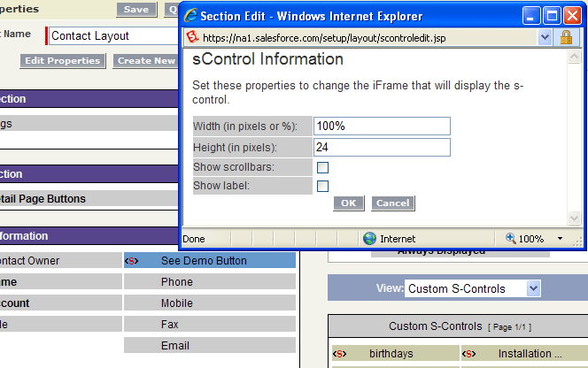Open the View dropdown showing Custom S-Controls

click(473, 288)
